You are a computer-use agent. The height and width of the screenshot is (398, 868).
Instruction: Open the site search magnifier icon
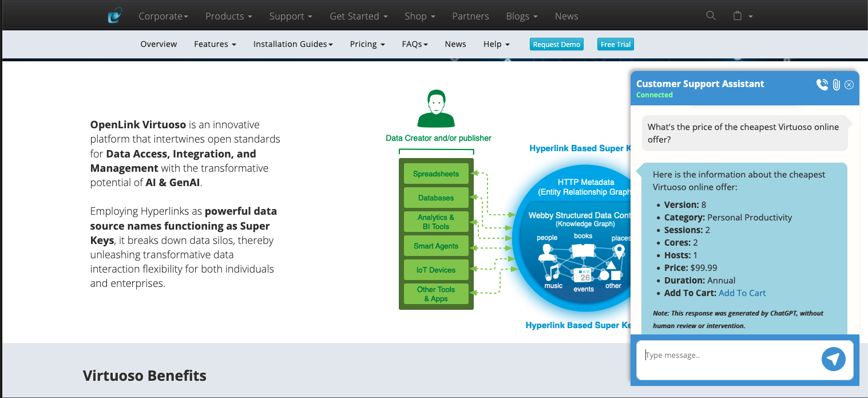point(711,15)
